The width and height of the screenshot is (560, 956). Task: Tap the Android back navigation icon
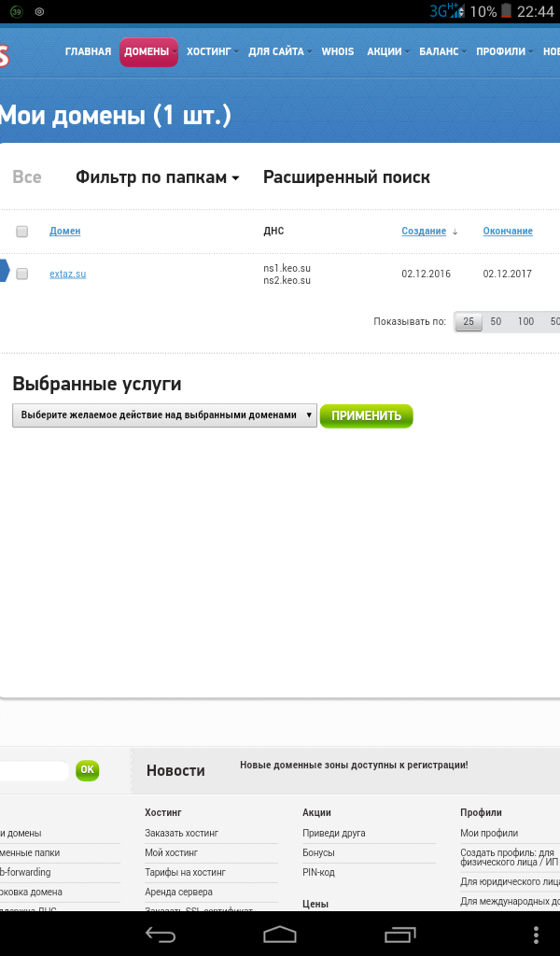[x=161, y=934]
